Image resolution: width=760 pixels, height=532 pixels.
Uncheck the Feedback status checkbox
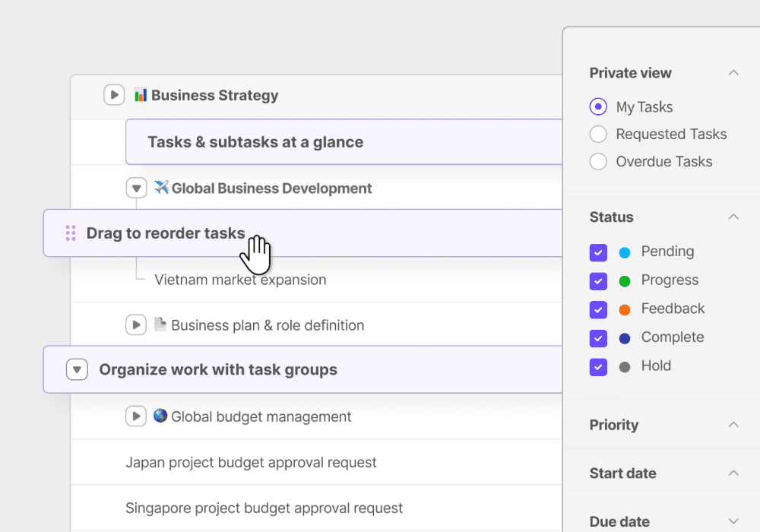pyautogui.click(x=598, y=309)
